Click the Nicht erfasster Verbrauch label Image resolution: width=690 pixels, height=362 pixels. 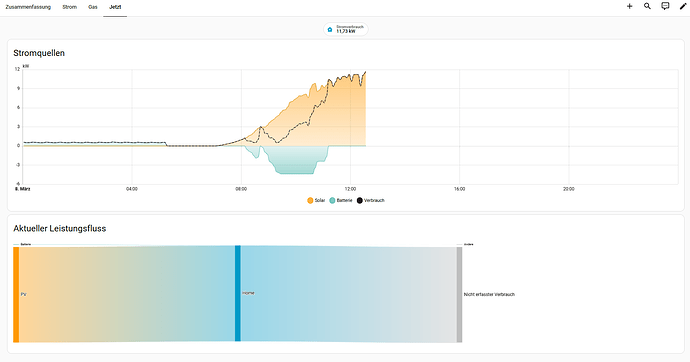click(x=489, y=295)
